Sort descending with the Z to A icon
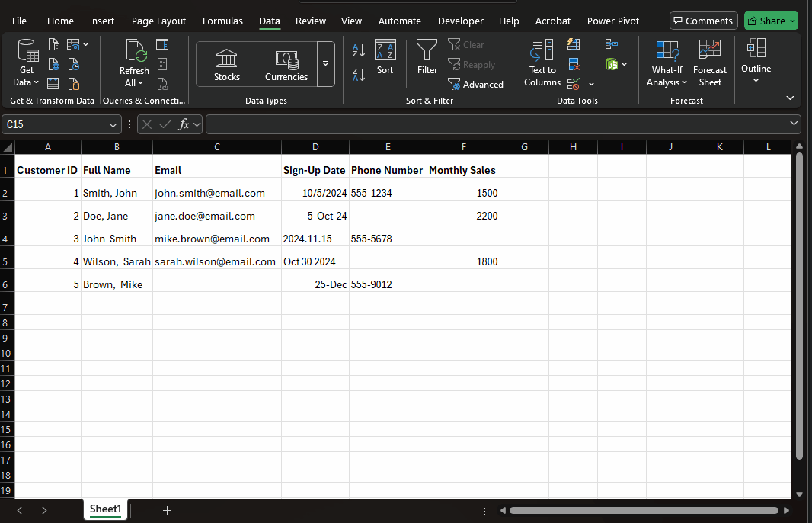This screenshot has height=523, width=812. tap(359, 74)
